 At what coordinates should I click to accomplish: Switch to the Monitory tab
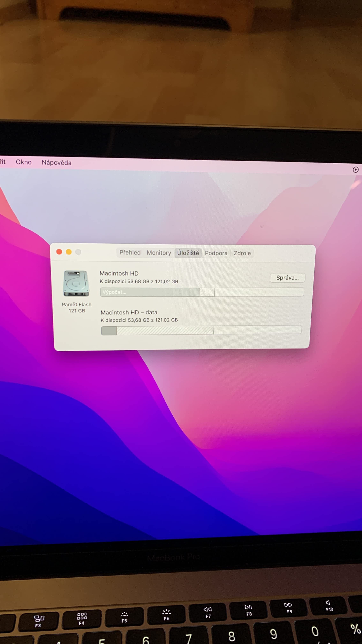click(x=159, y=253)
